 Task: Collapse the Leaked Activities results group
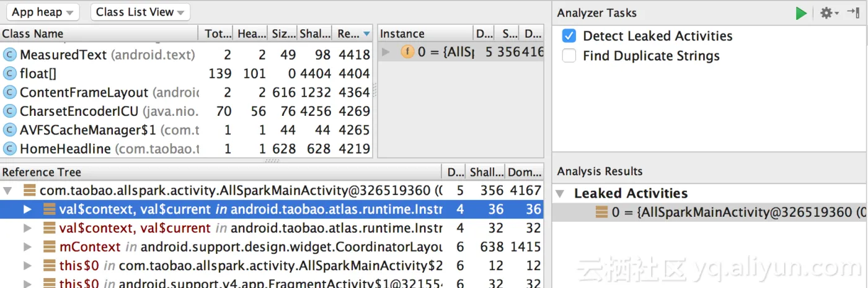pyautogui.click(x=560, y=194)
